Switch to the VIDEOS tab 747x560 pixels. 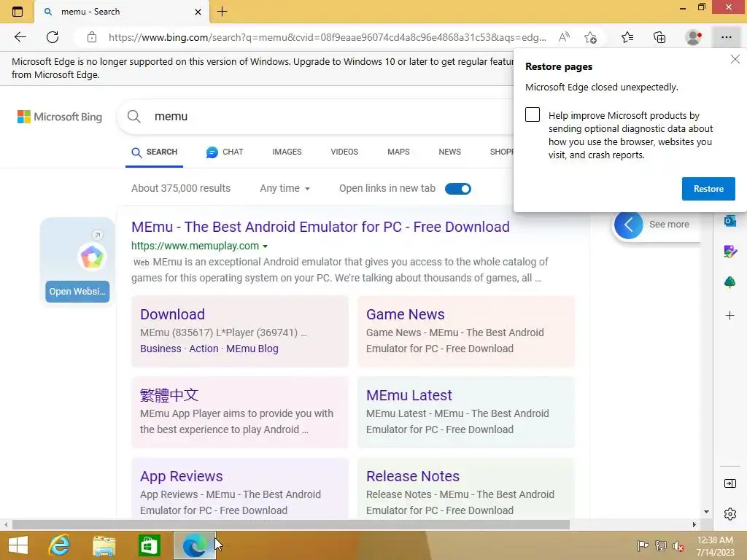click(x=344, y=152)
